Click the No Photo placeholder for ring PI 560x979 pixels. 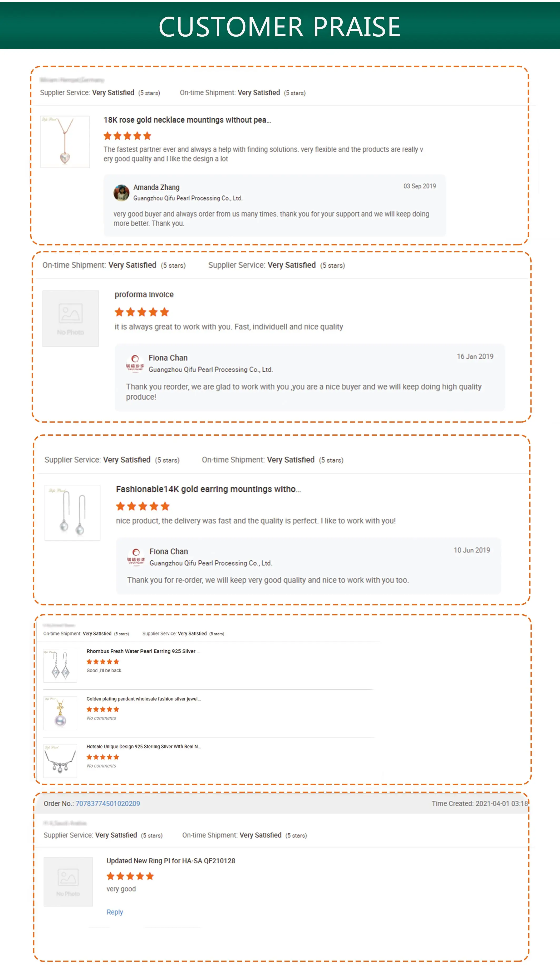tap(68, 882)
